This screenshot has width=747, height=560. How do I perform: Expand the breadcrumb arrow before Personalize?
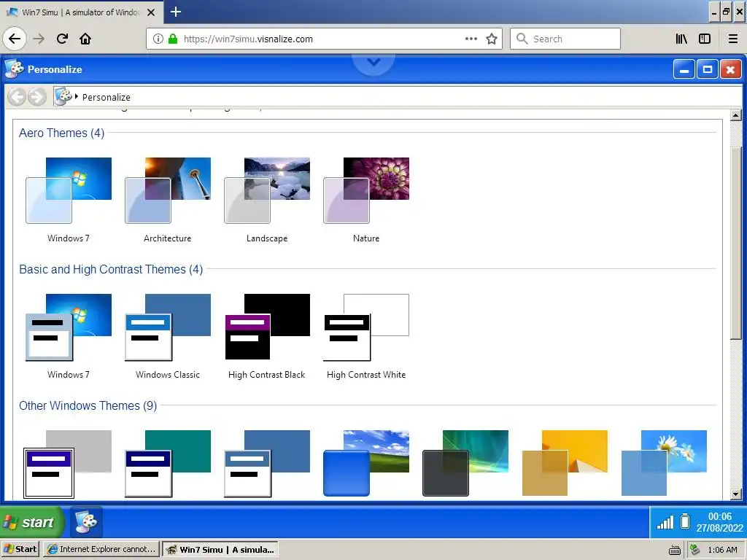tap(76, 97)
